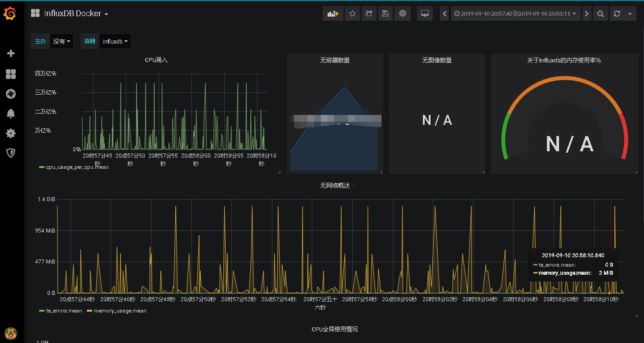Open Explore compass icon in sidebar
This screenshot has height=343, width=644.
pyautogui.click(x=11, y=94)
